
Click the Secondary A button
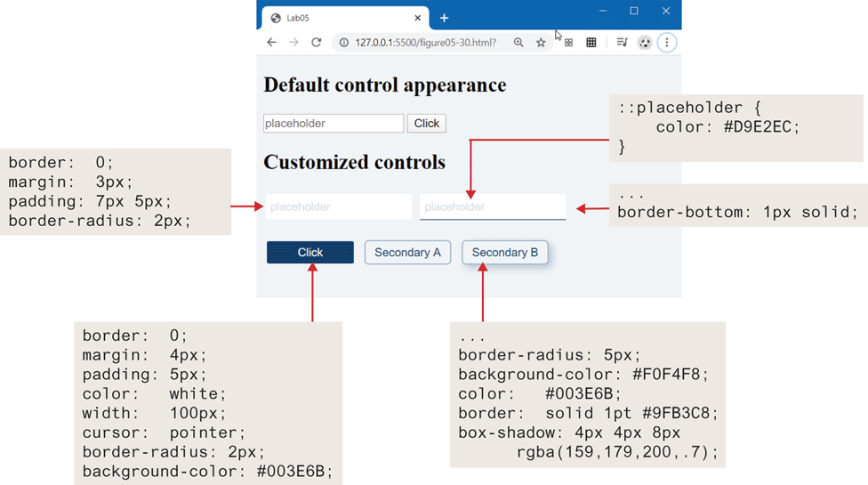407,253
